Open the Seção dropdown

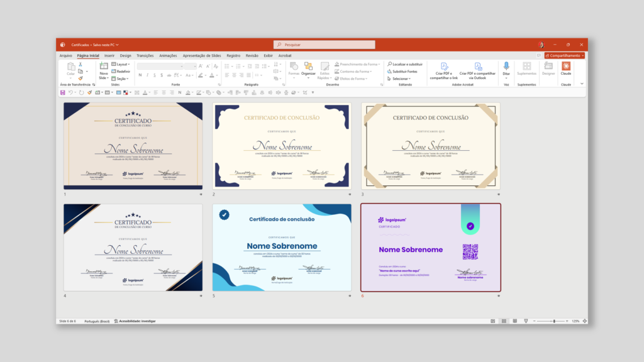point(120,79)
